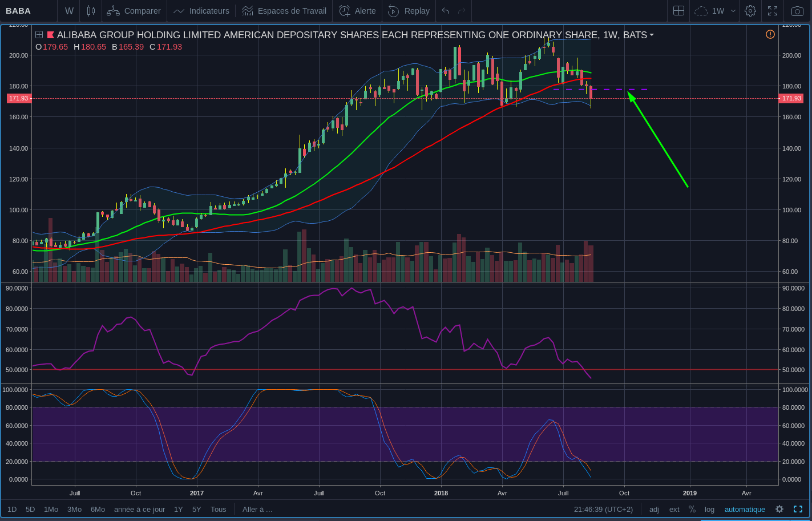The height and width of the screenshot is (521, 812).
Task: Expand the ALIBABA title dropdown arrow
Action: (652, 35)
